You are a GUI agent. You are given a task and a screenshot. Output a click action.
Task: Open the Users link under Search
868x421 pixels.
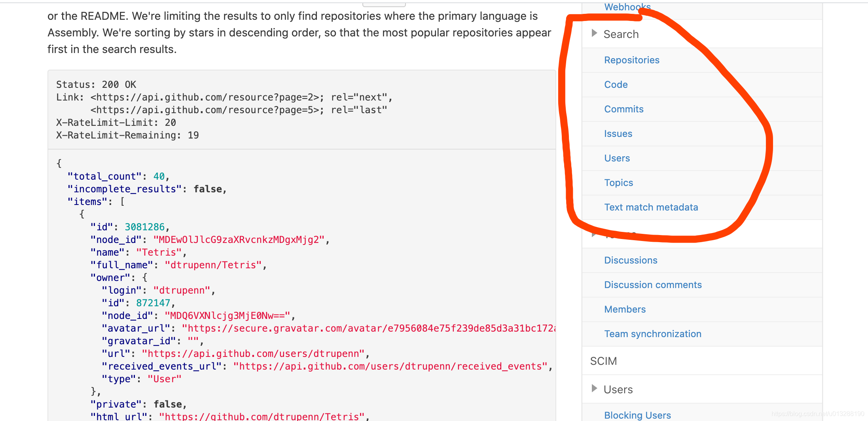point(617,158)
